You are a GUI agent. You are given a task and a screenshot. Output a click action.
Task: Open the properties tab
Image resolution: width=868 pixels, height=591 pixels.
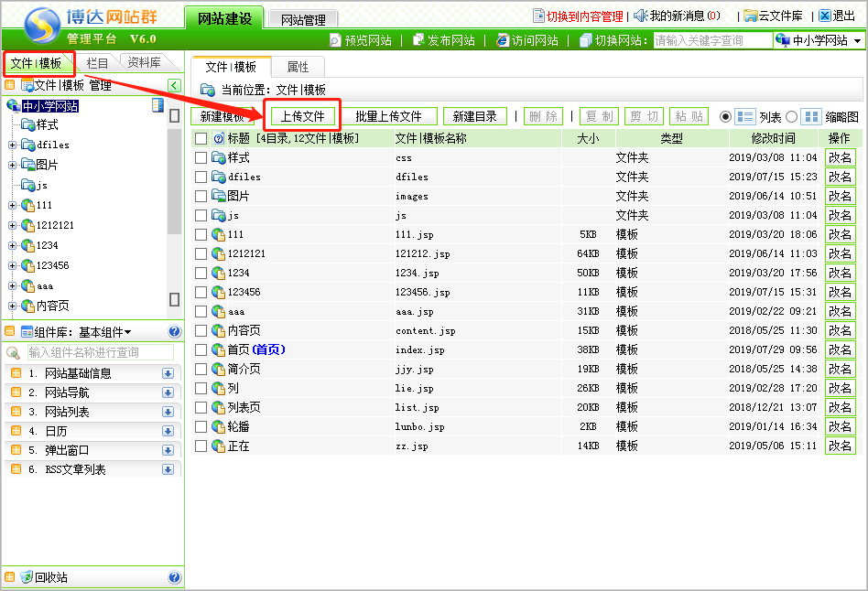pos(298,67)
